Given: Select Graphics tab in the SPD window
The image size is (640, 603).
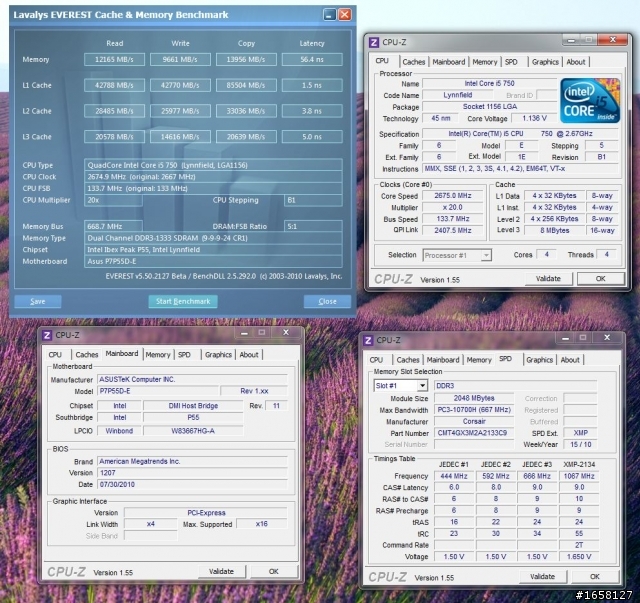Looking at the screenshot, I should (x=539, y=360).
